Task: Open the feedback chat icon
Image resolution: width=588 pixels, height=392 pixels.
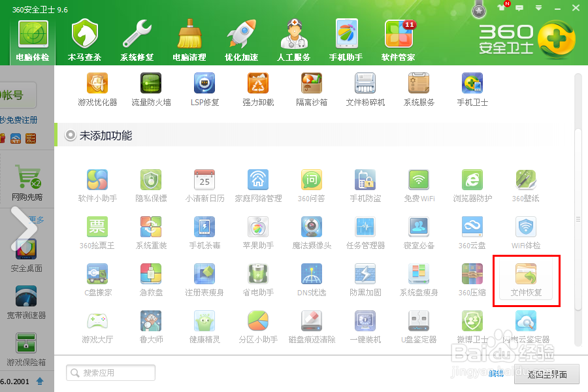Action: coord(520,7)
